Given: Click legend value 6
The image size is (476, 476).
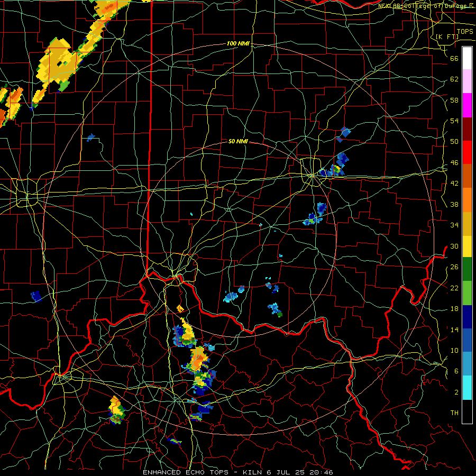Looking at the screenshot, I should [456, 371].
